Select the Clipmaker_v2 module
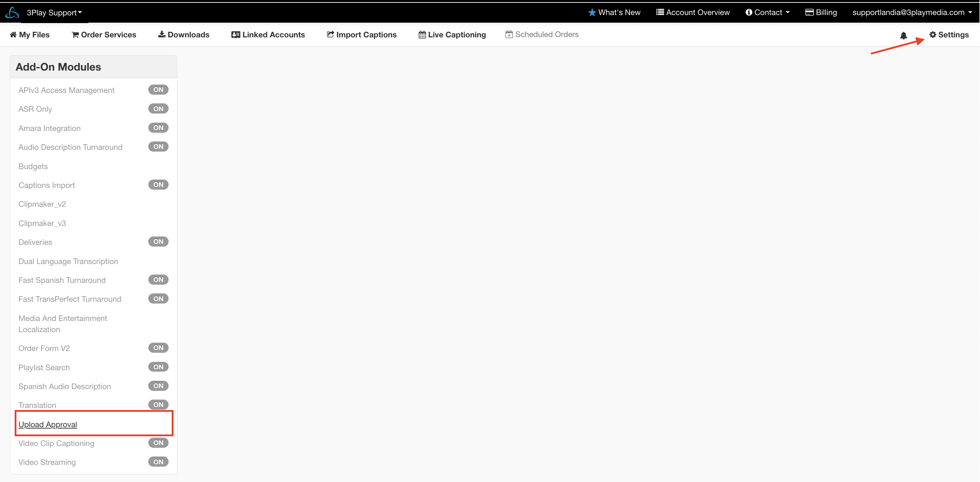Viewport: 980px width, 482px height. 42,204
